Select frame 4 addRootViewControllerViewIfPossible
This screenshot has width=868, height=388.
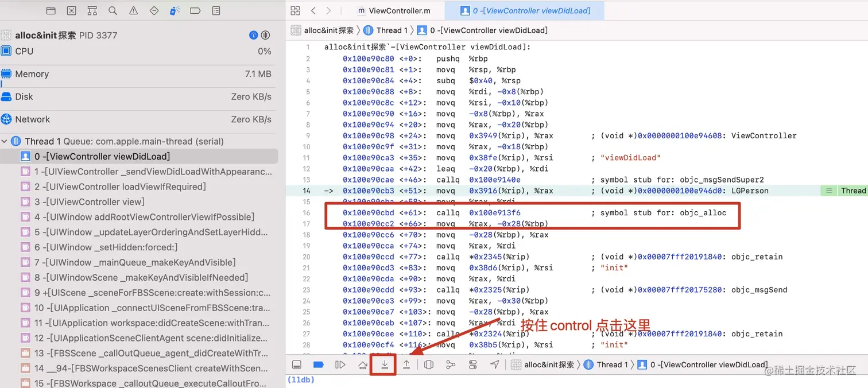(139, 217)
